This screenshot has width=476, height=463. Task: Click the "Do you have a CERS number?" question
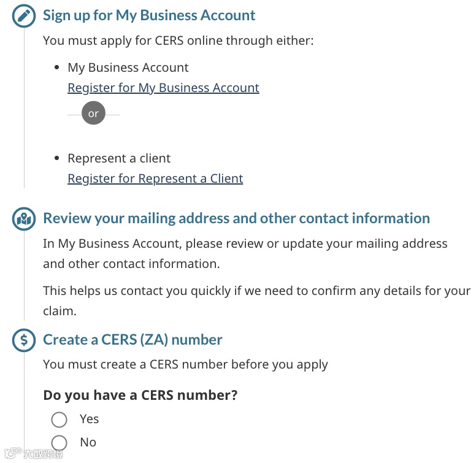(140, 395)
